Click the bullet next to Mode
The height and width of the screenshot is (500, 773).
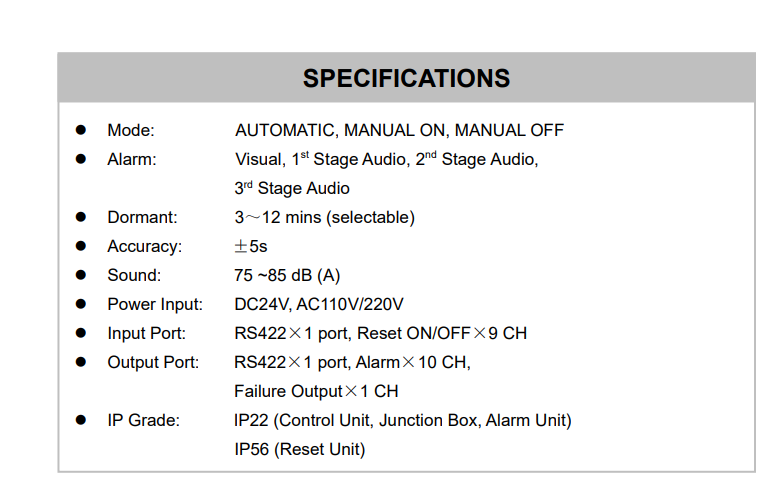tap(81, 130)
